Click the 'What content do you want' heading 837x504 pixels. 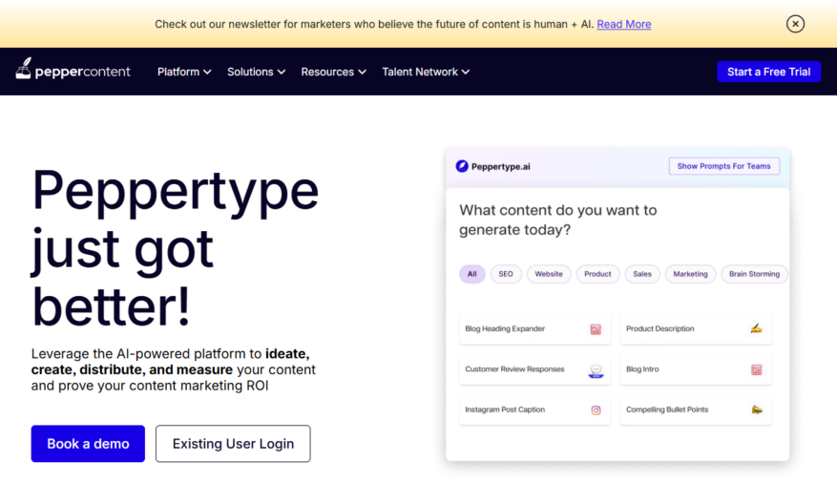[x=557, y=220]
